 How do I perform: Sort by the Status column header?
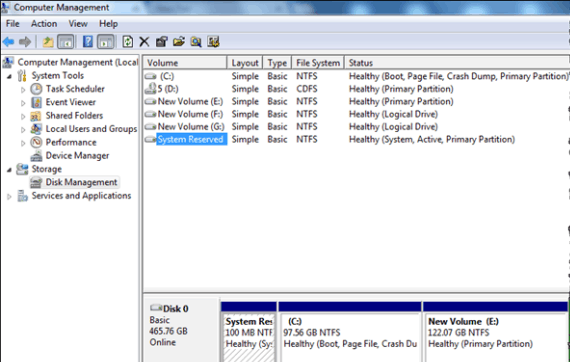457,63
